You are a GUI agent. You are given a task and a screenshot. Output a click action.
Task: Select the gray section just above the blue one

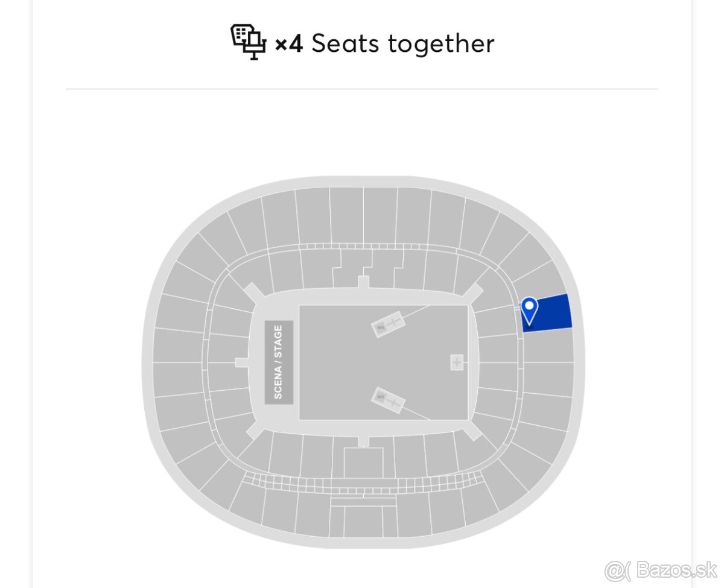543,280
